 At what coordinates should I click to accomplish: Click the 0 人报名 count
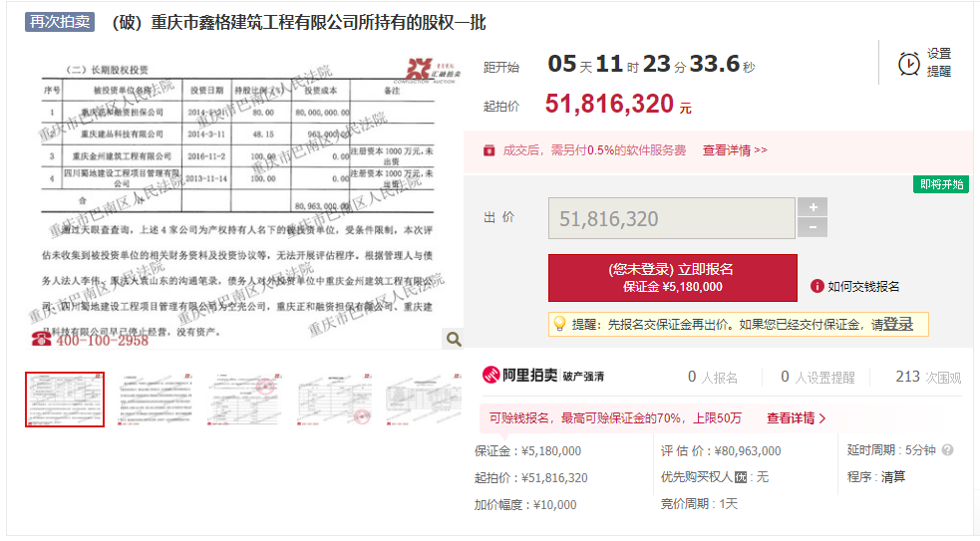coord(713,377)
